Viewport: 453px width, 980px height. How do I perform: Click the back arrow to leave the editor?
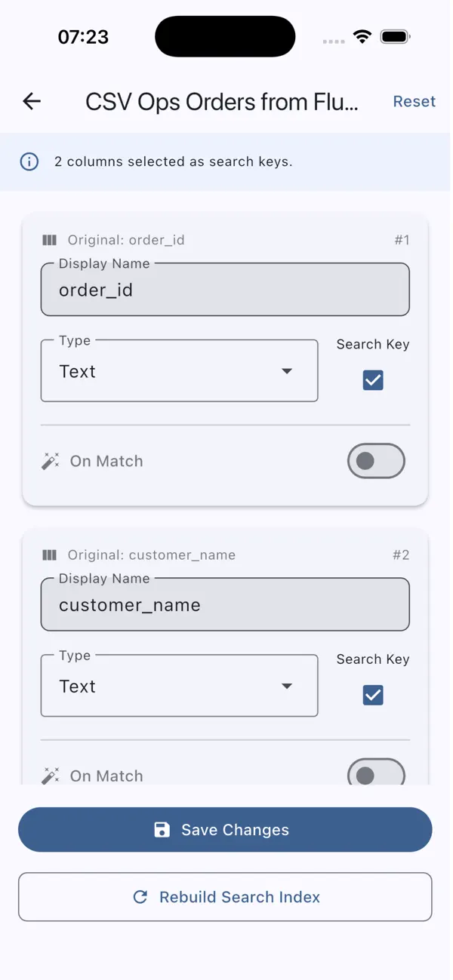tap(30, 101)
